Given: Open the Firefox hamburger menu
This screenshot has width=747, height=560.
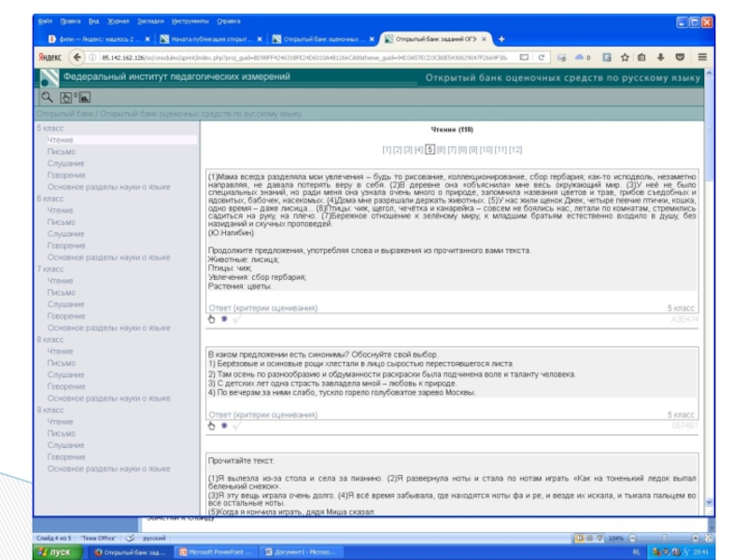Looking at the screenshot, I should pos(700,57).
